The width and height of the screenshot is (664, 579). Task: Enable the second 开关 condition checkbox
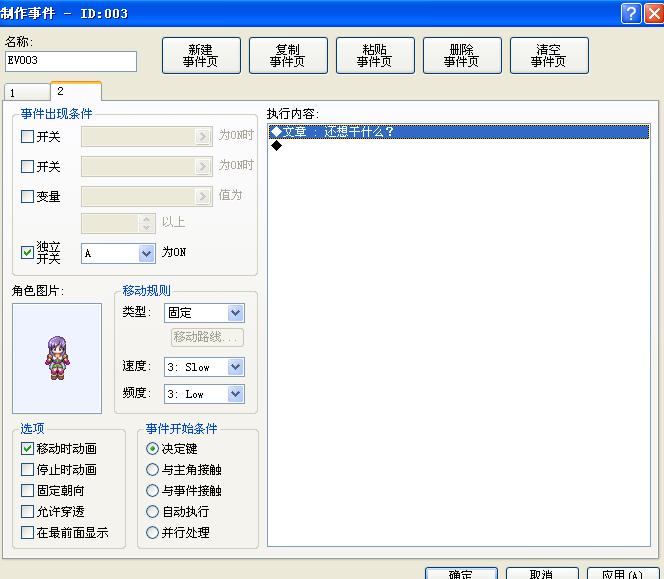click(27, 166)
